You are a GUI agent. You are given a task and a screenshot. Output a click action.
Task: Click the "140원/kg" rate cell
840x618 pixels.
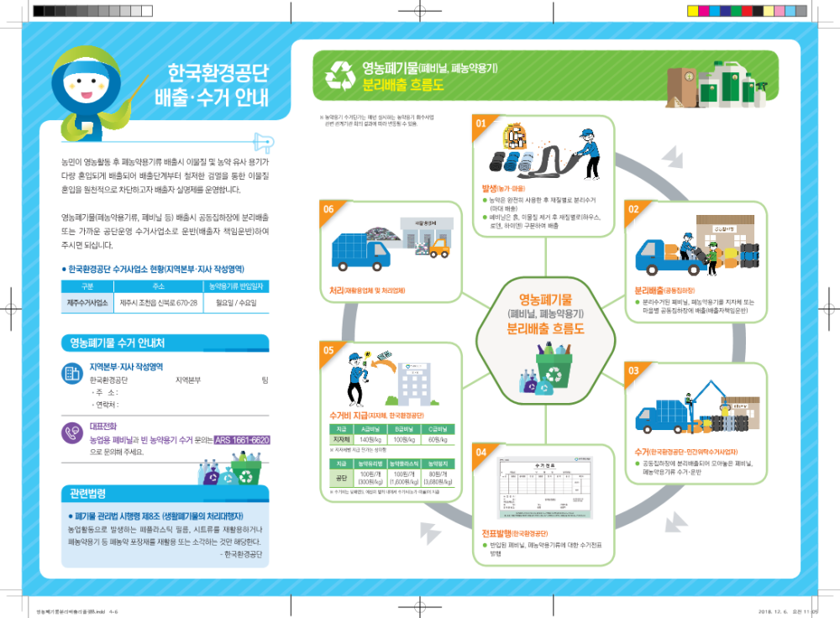click(370, 440)
